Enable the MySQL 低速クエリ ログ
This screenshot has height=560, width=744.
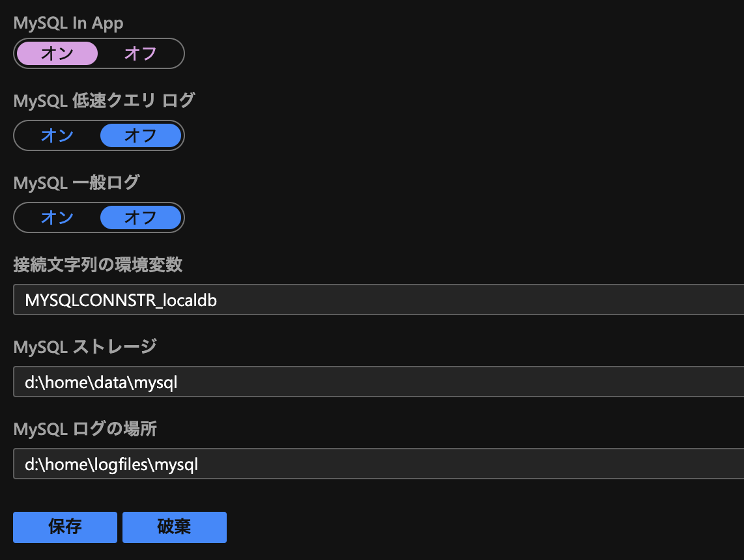[57, 135]
